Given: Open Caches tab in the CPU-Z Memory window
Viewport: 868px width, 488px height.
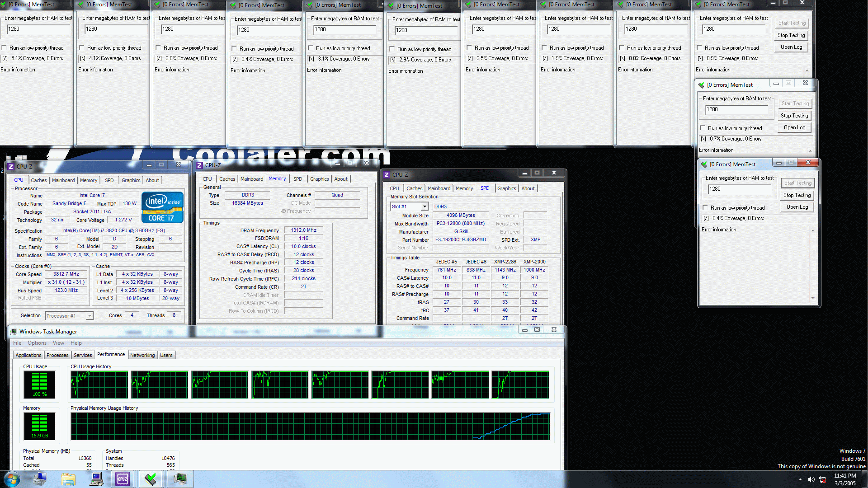Looking at the screenshot, I should [x=227, y=179].
